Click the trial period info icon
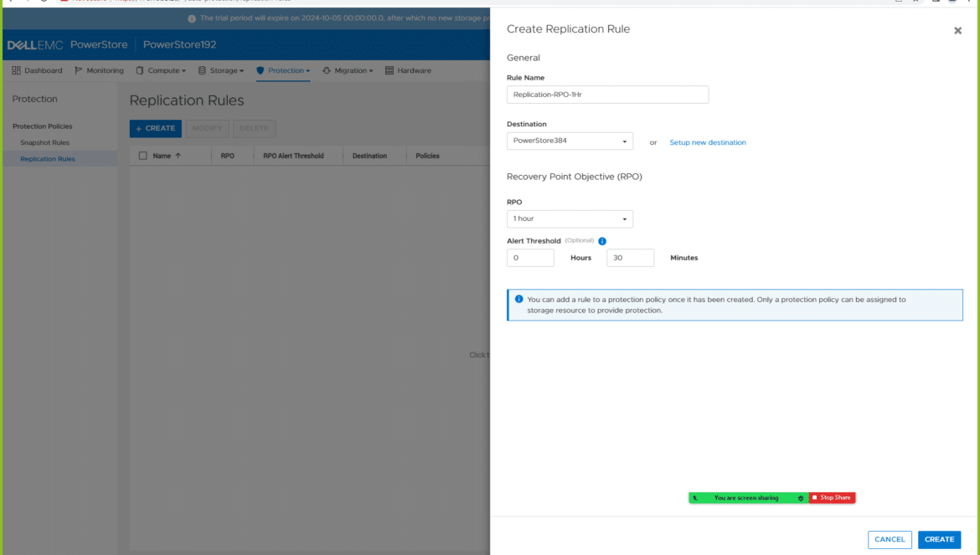Screen dimensions: 980x555 [192, 18]
